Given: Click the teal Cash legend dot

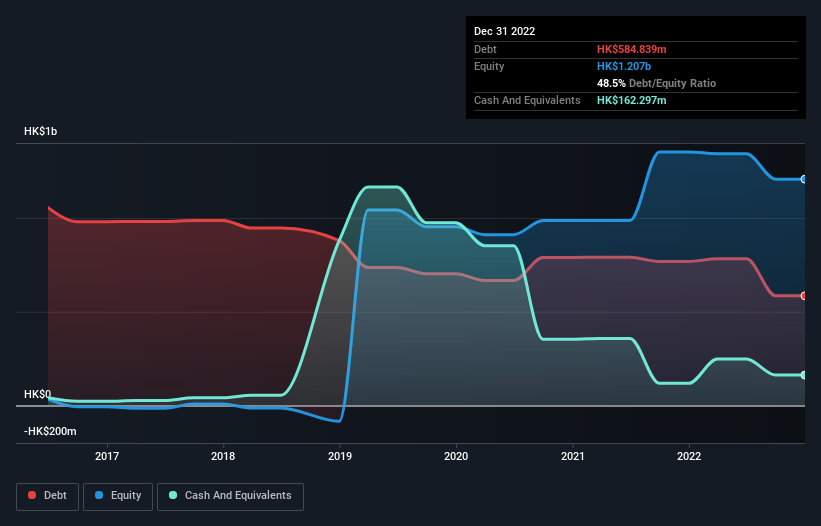Looking at the screenshot, I should click(x=173, y=495).
